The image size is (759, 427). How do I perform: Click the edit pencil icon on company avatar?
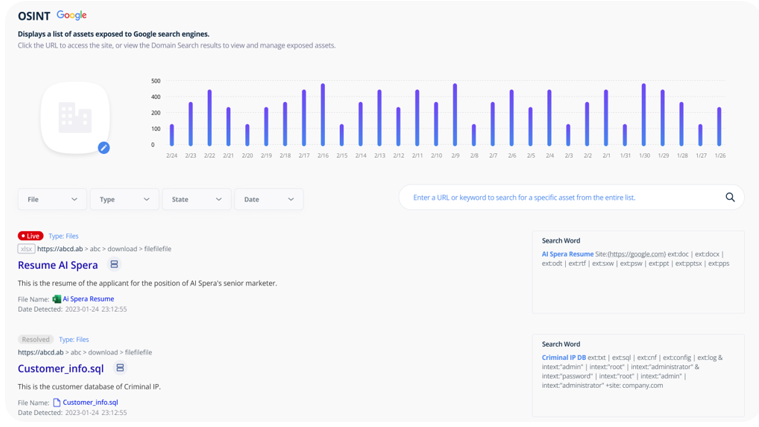coord(103,147)
